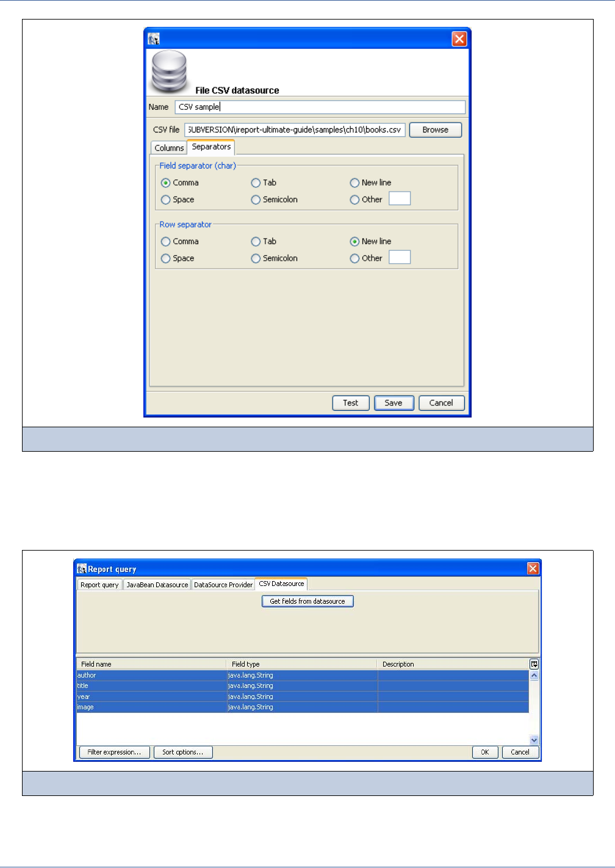The width and height of the screenshot is (615, 868).
Task: Click the Browse button for CSV file
Action: click(435, 130)
